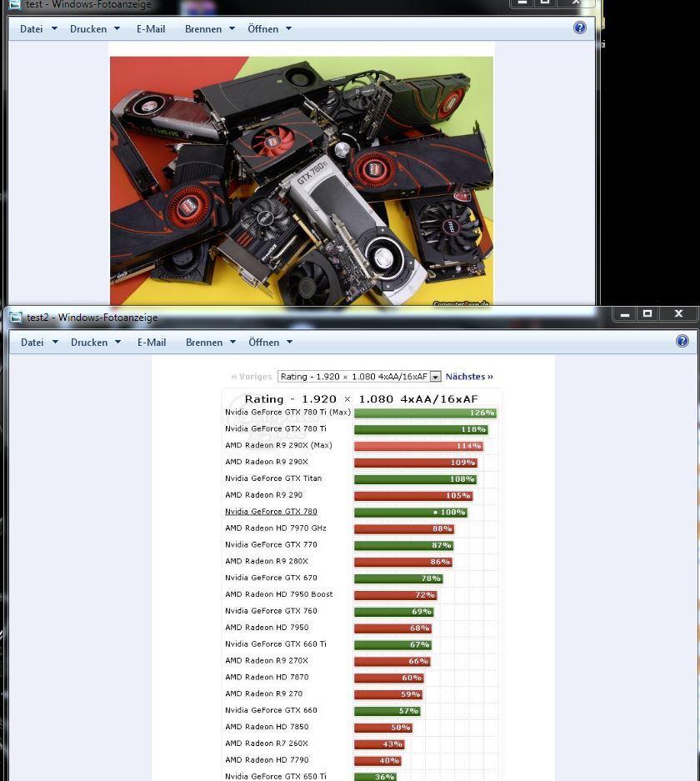Select the AMD Radeon R9 280X label
The width and height of the screenshot is (700, 781).
tap(267, 561)
